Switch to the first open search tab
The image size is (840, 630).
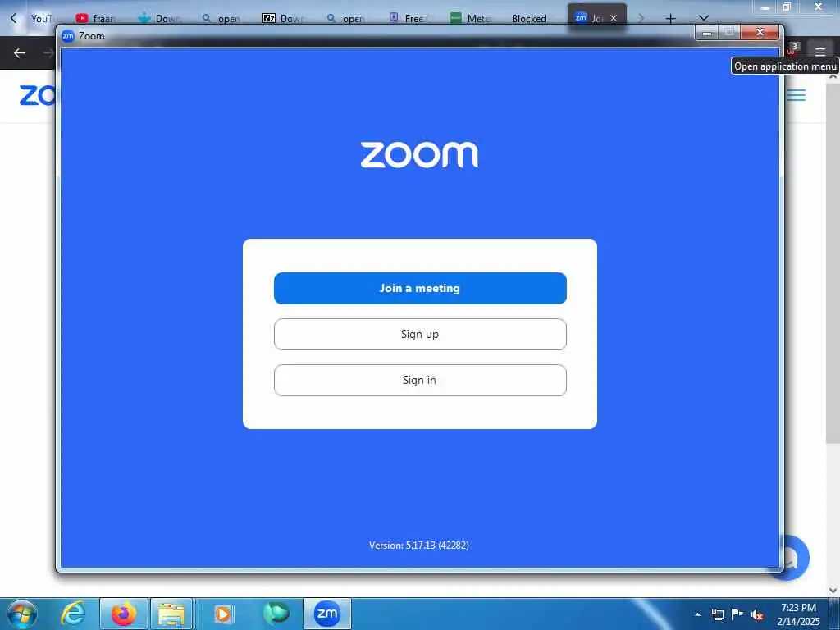221,19
